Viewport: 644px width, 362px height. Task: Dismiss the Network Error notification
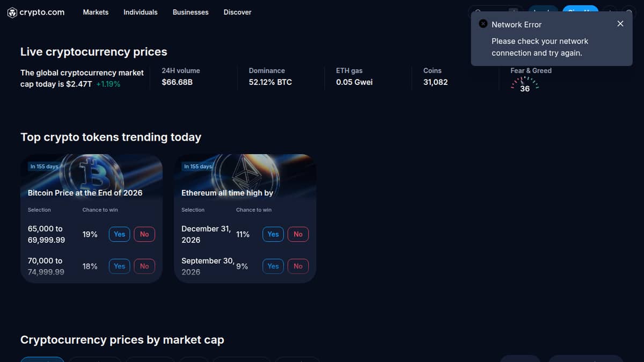[x=620, y=24]
